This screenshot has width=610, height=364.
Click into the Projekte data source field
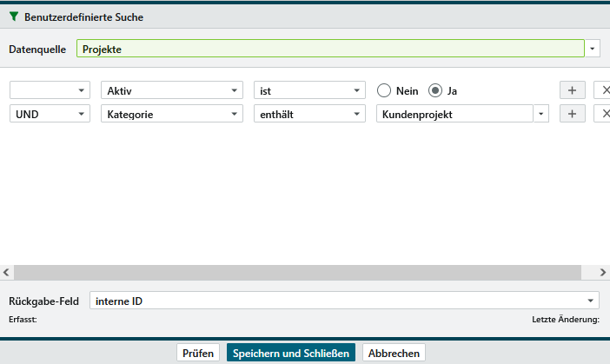(330, 50)
